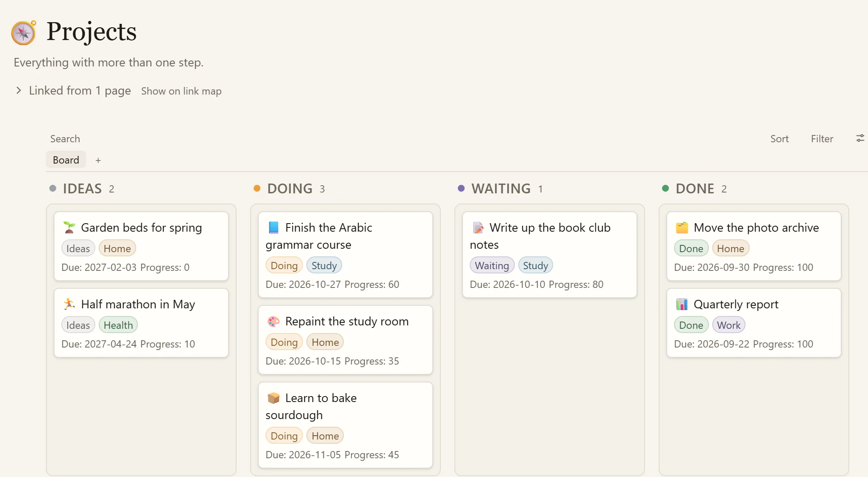Open the Move the photo archive card

[754, 246]
